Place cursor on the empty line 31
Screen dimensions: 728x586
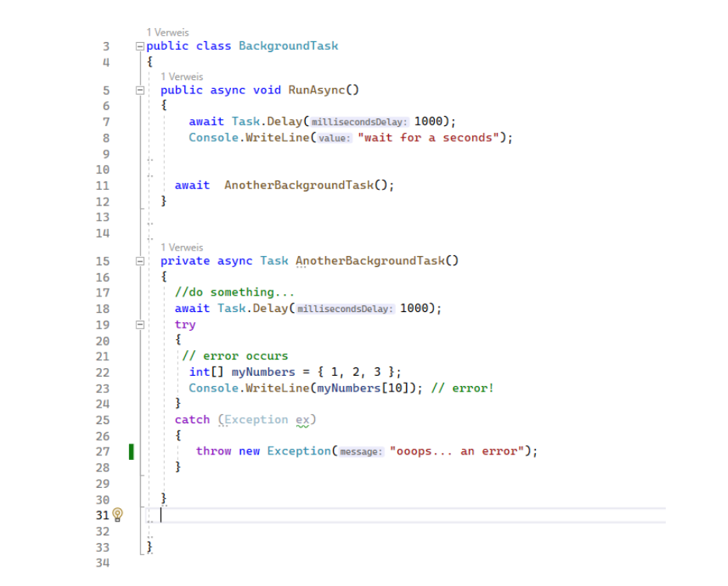pos(406,515)
